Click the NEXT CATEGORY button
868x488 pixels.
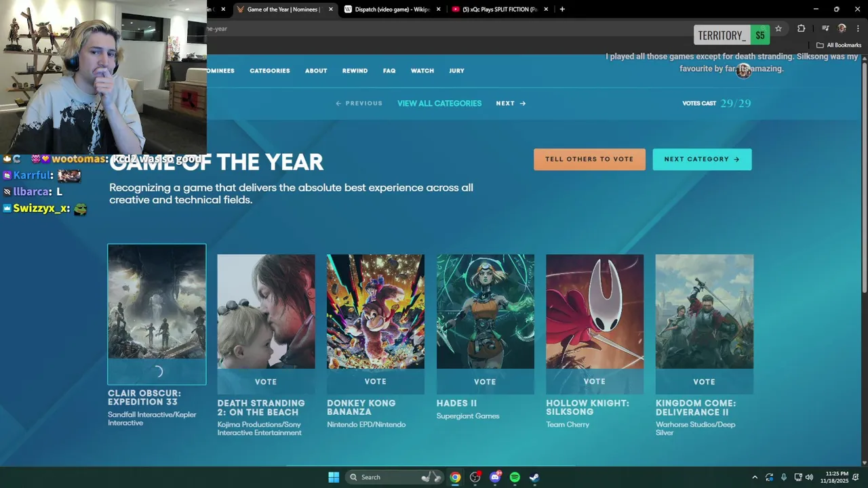click(702, 159)
